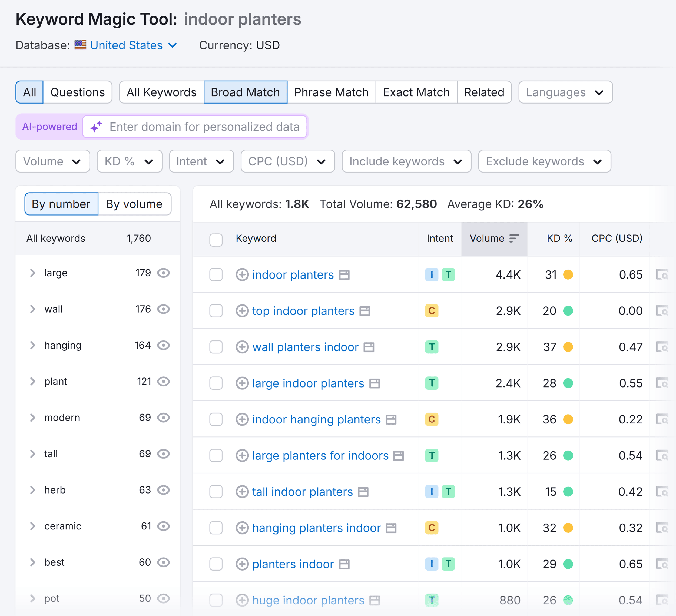The height and width of the screenshot is (616, 676).
Task: Click the AI sparkle icon in the domain field
Action: coord(95,127)
